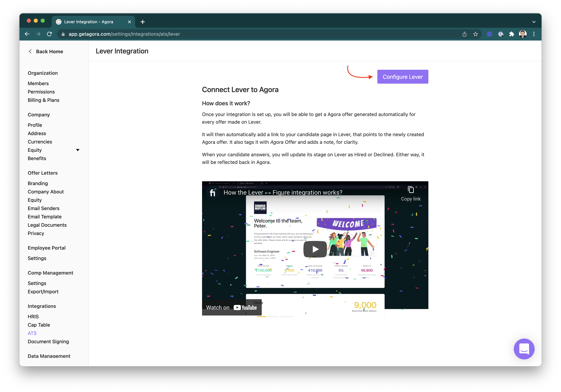The width and height of the screenshot is (561, 392).
Task: Click the browser forward arrow
Action: (x=38, y=34)
